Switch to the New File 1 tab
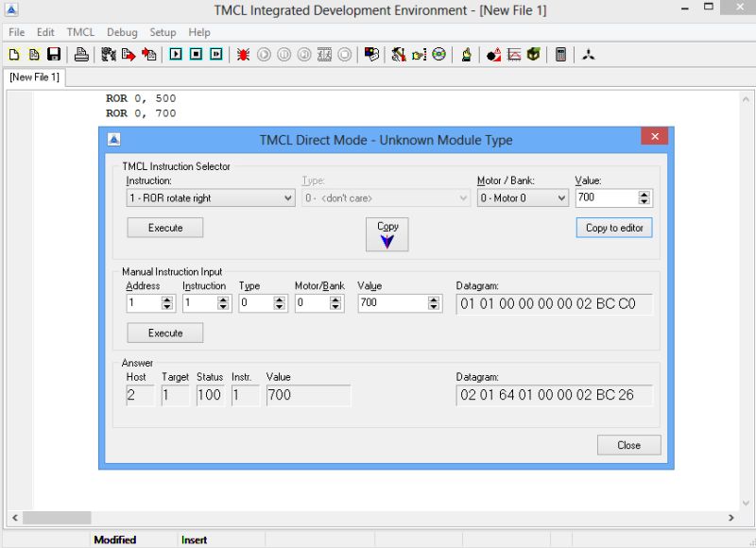Viewport: 756px width, 548px height. coord(34,77)
